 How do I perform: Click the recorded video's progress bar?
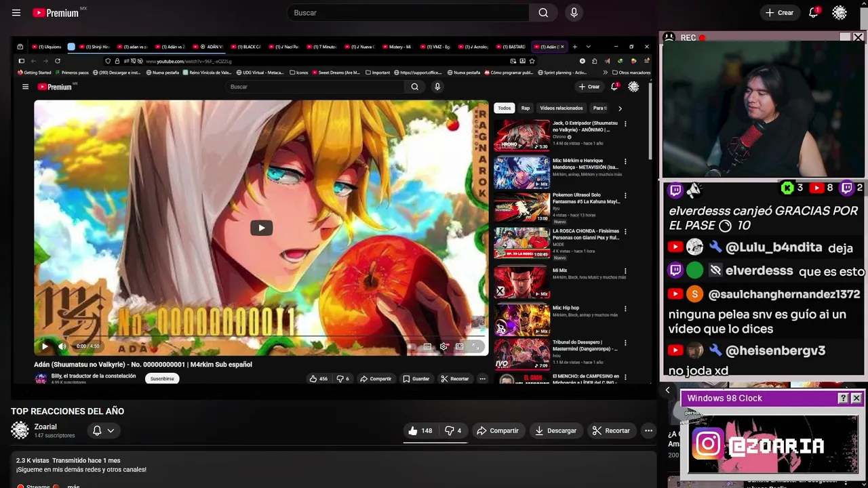coord(261,336)
